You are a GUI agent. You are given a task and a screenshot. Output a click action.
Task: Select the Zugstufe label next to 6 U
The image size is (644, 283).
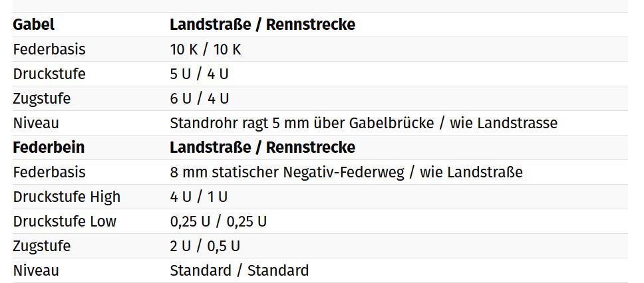(42, 98)
